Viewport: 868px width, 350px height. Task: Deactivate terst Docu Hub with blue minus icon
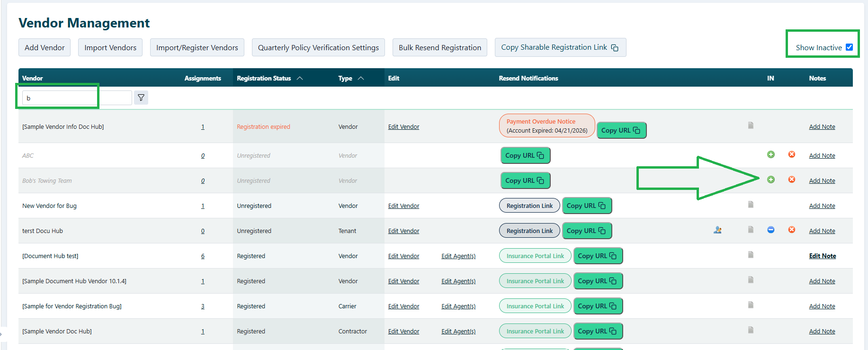771,230
